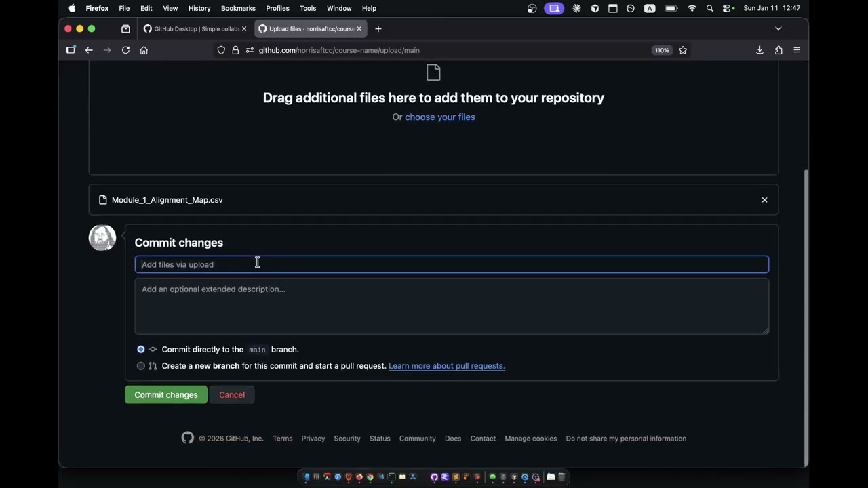The image size is (868, 488).
Task: Open the Firefox extensions puzzle icon
Action: click(x=778, y=50)
